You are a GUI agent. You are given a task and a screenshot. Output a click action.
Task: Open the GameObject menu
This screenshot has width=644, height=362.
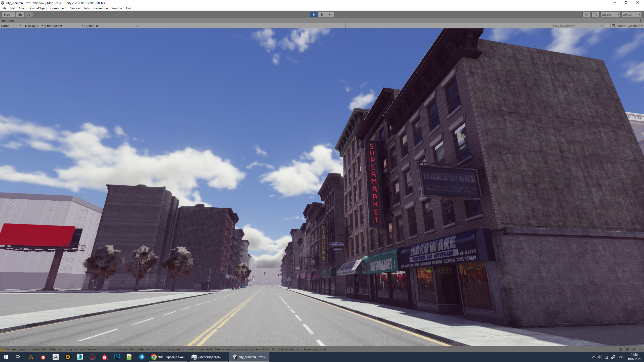[38, 8]
